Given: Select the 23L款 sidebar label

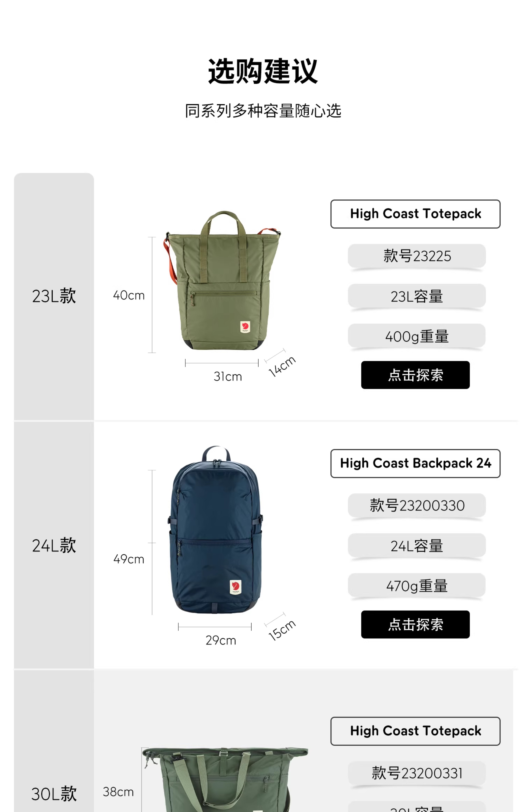Looking at the screenshot, I should pyautogui.click(x=54, y=296).
